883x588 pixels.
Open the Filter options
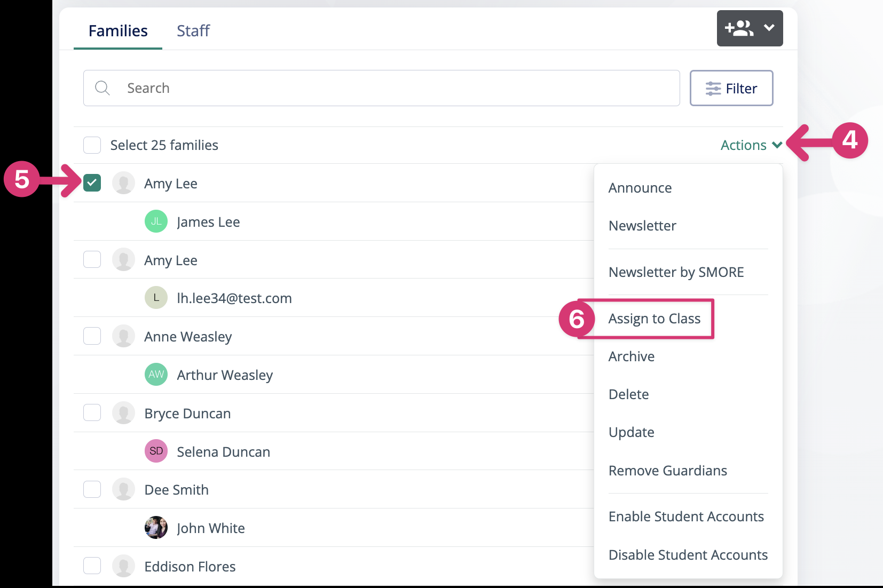(x=731, y=88)
